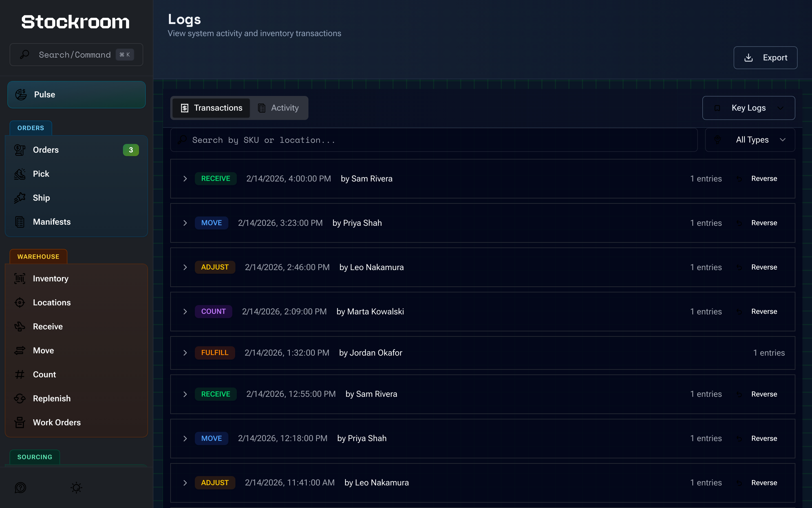
Task: Click the Orders sidebar icon
Action: tap(20, 150)
